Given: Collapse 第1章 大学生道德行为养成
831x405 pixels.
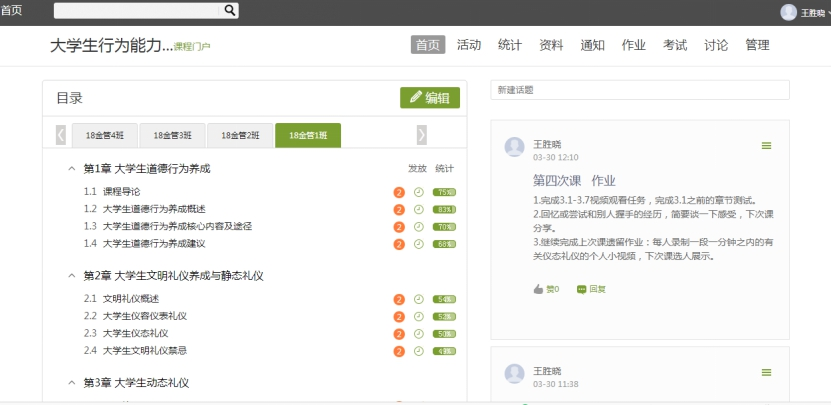Looking at the screenshot, I should [x=72, y=168].
